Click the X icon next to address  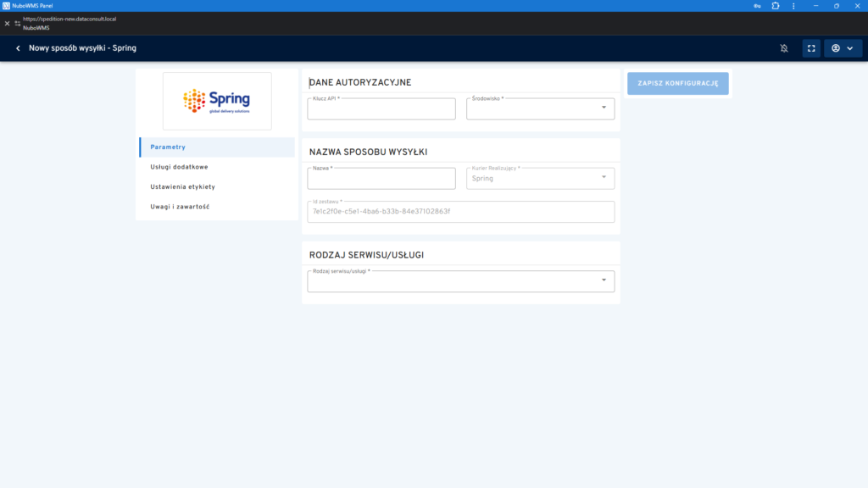7,23
